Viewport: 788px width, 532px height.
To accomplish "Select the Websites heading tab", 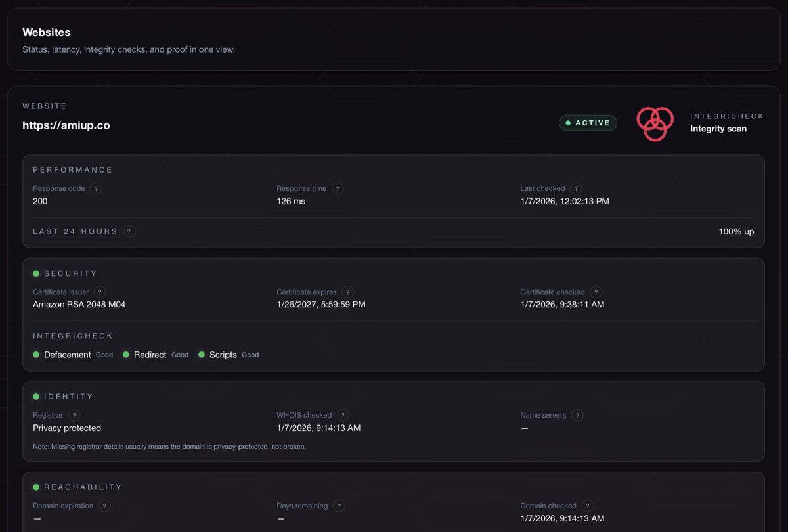I will click(x=47, y=32).
